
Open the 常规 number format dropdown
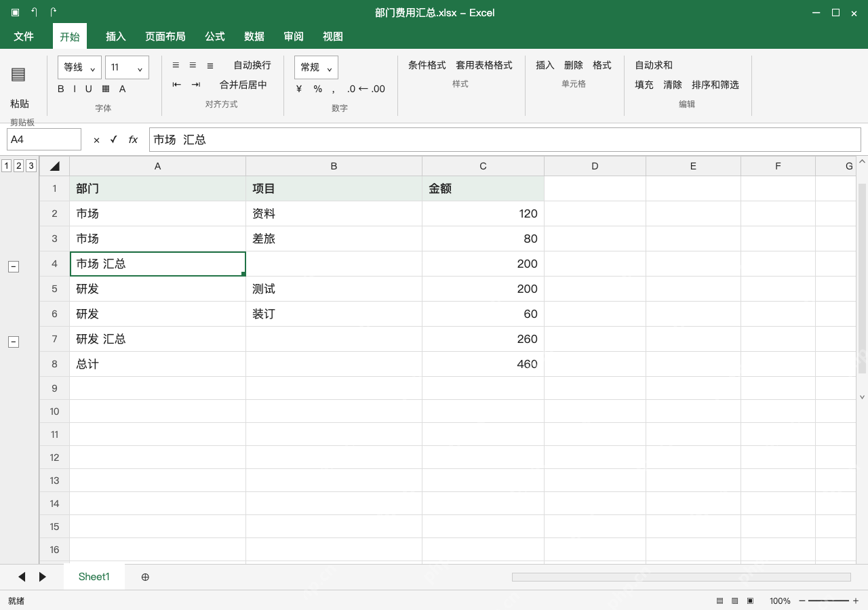(x=316, y=68)
